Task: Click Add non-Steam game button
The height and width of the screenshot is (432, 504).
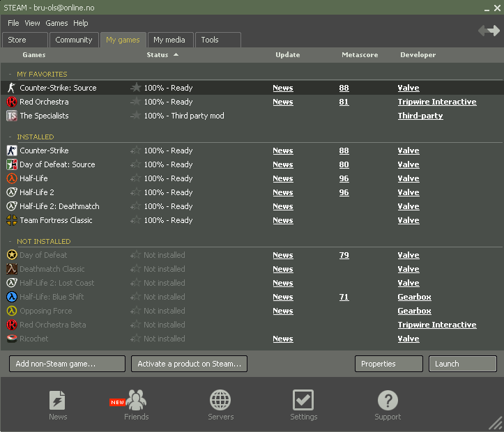Action: point(67,364)
